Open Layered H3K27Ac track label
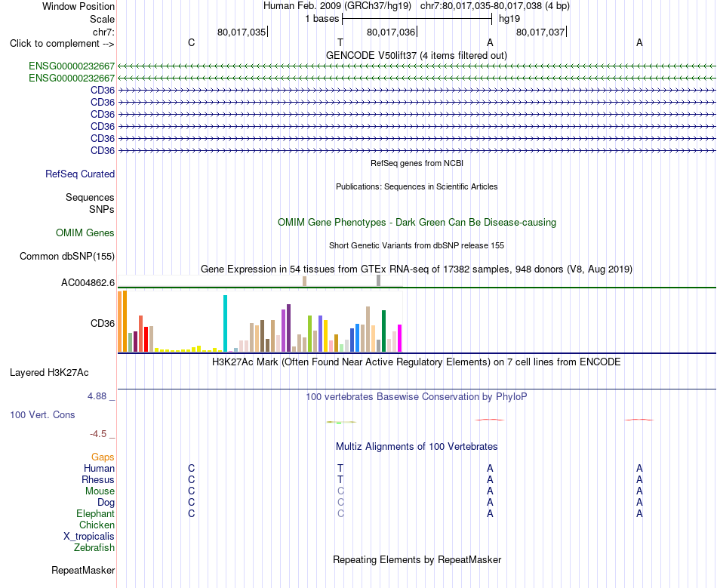 coord(49,373)
